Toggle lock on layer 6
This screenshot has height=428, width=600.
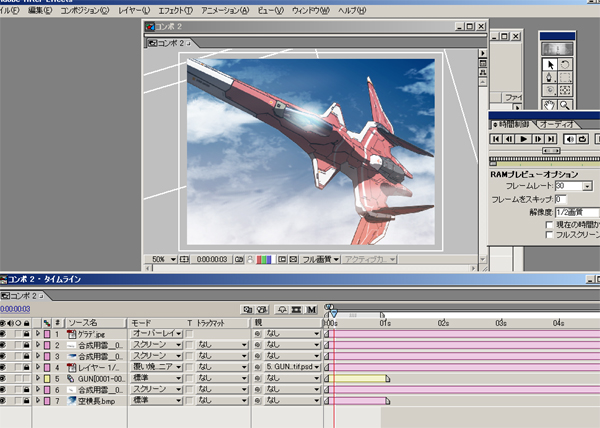click(26, 389)
